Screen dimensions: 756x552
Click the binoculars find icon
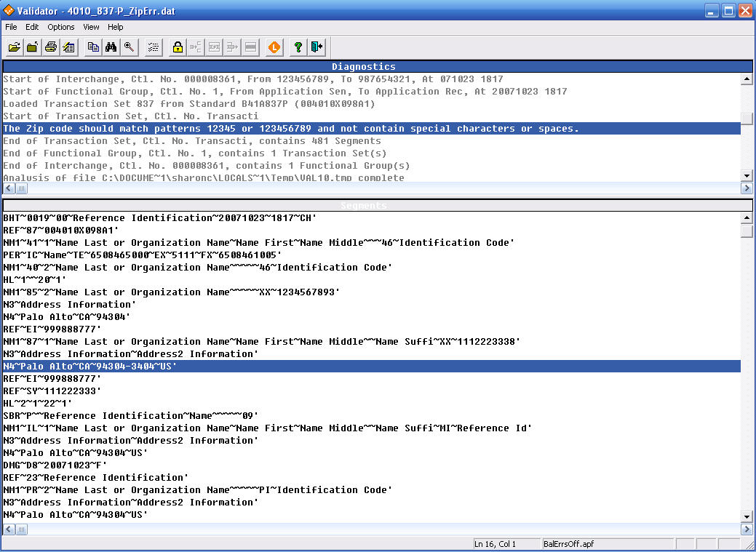tap(111, 47)
